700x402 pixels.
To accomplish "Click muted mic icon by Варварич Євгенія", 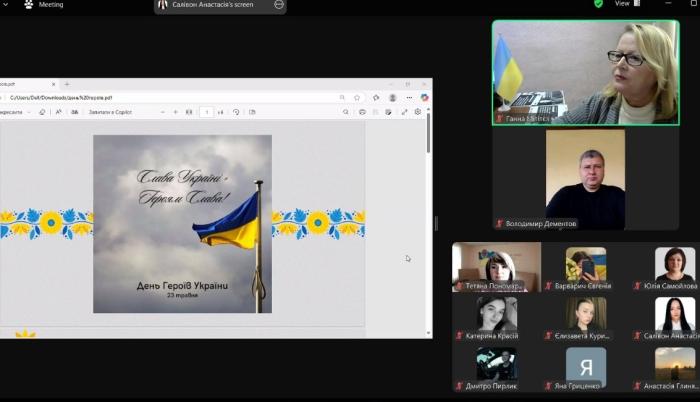I will click(549, 285).
